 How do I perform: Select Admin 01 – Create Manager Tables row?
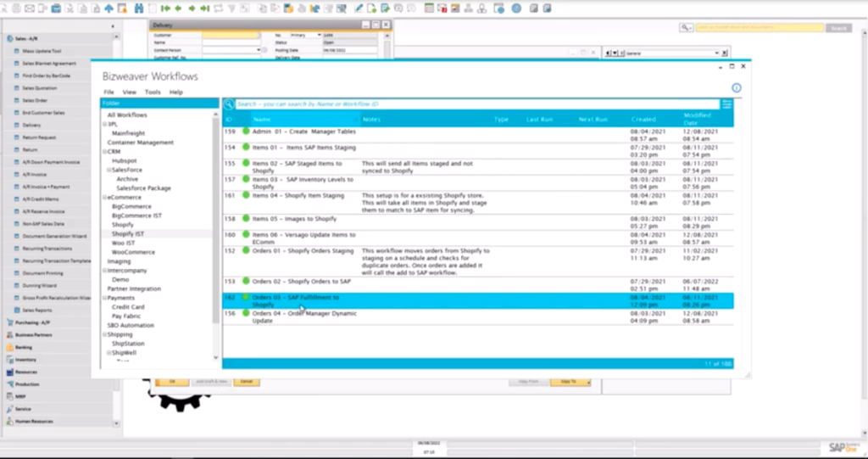coord(478,135)
